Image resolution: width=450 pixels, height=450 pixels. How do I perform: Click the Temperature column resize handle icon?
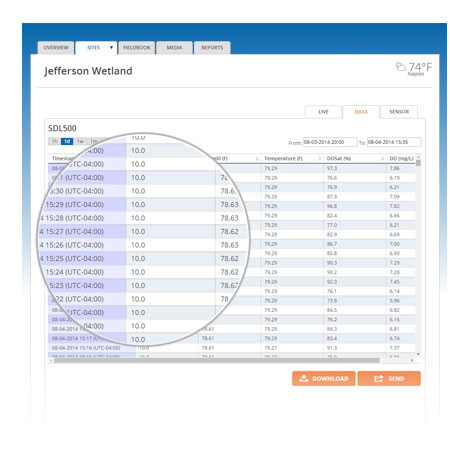pyautogui.click(x=320, y=158)
